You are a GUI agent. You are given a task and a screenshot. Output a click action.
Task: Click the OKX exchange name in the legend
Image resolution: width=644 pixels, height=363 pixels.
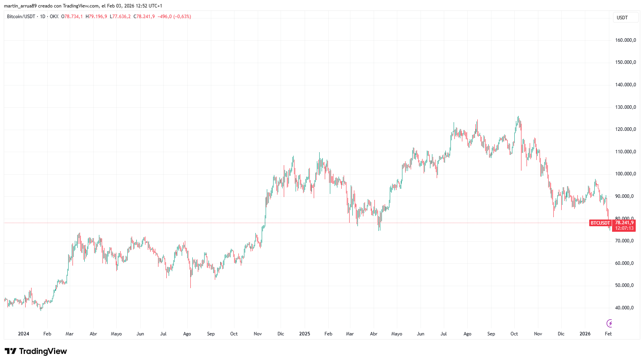point(54,17)
